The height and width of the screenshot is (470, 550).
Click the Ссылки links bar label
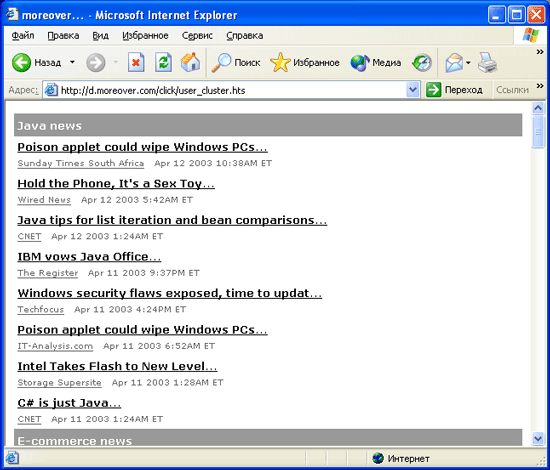click(x=512, y=90)
